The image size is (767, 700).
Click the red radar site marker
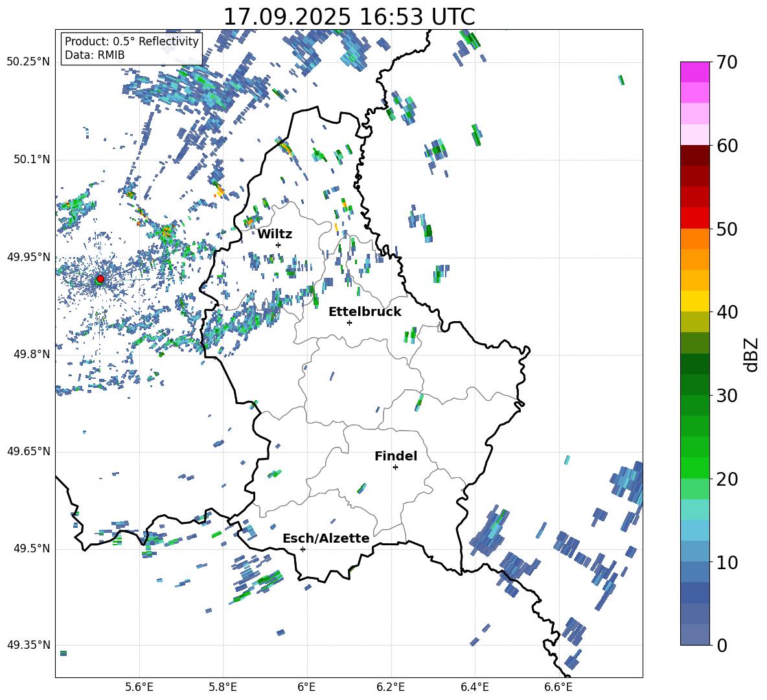coord(100,278)
